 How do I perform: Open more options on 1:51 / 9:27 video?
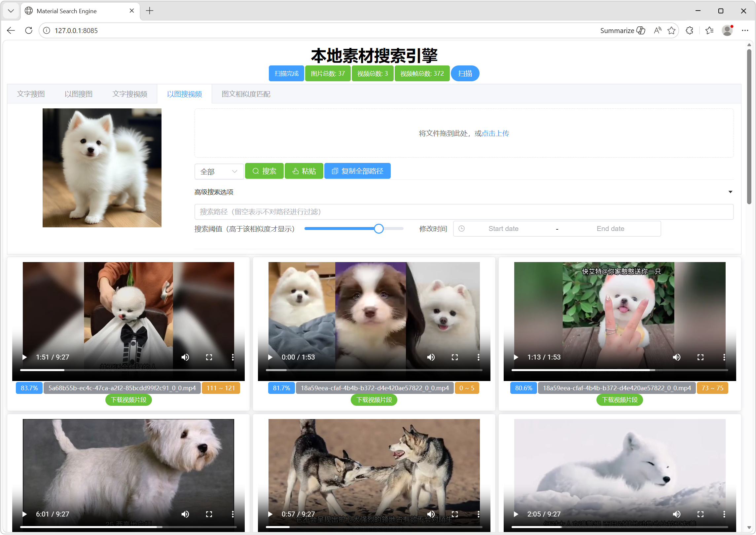(x=233, y=357)
